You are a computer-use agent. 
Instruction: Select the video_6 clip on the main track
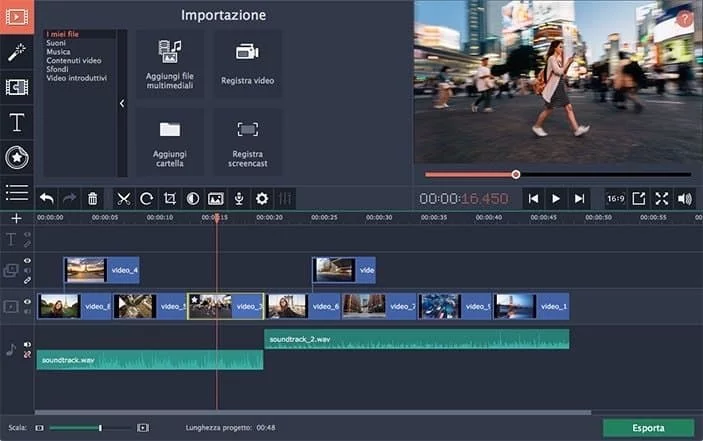tap(303, 307)
